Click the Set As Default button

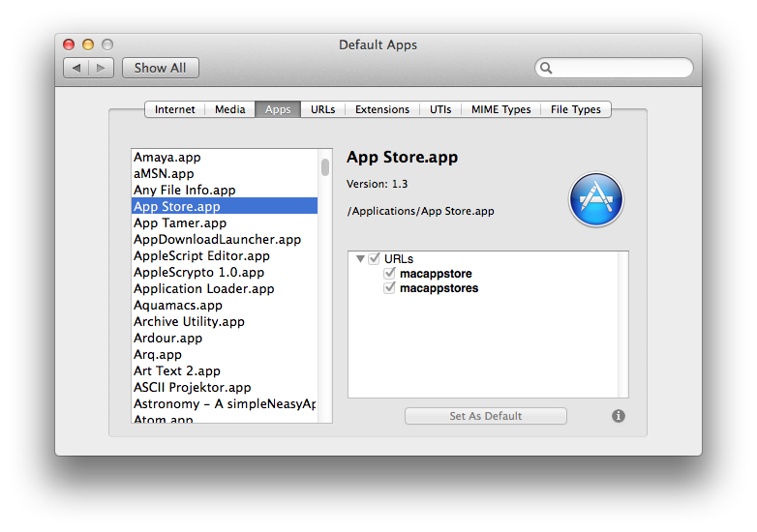tap(486, 416)
